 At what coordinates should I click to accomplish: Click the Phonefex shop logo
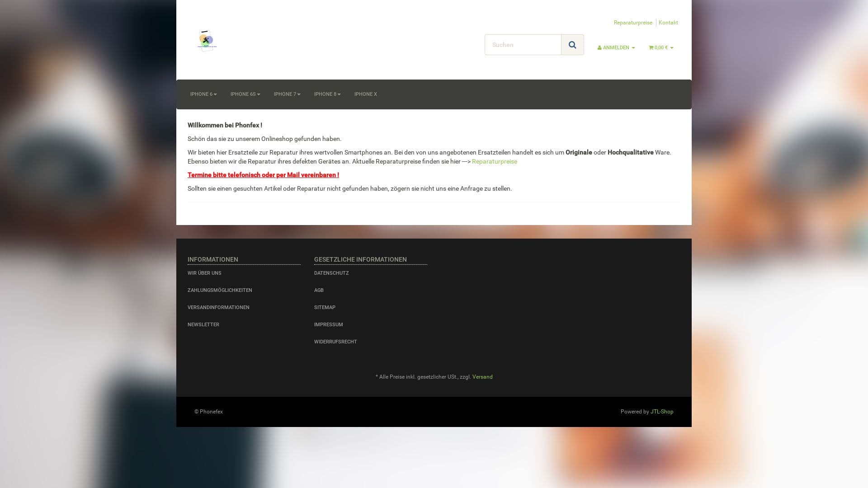(207, 41)
